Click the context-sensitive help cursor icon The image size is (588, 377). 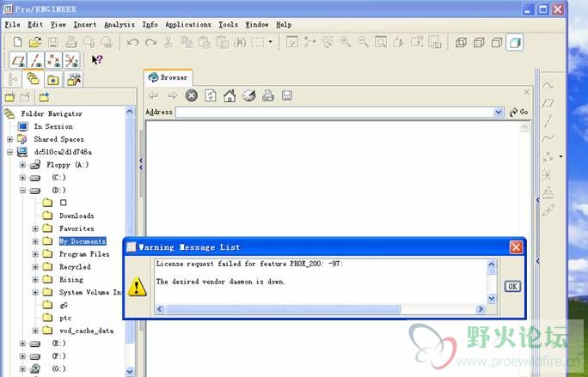(x=97, y=59)
